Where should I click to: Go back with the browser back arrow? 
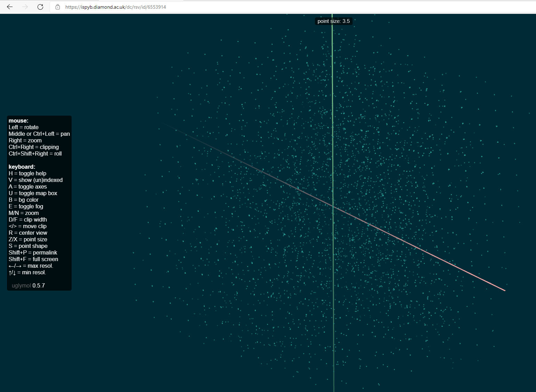click(10, 7)
